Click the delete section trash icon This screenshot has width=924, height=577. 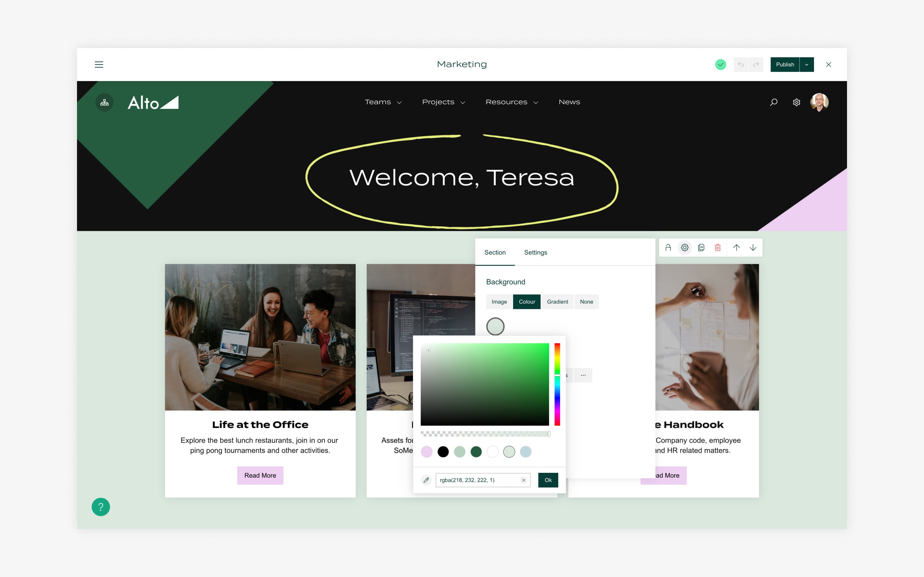tap(717, 247)
